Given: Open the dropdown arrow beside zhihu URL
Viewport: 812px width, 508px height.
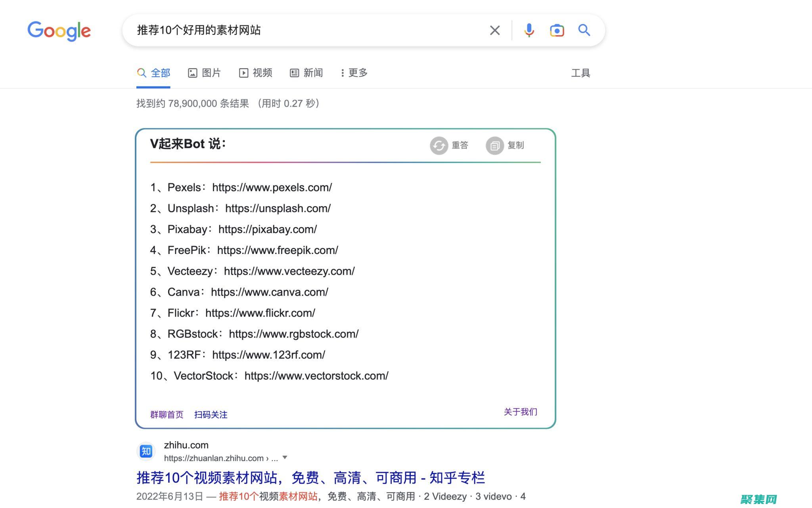Looking at the screenshot, I should pyautogui.click(x=285, y=458).
